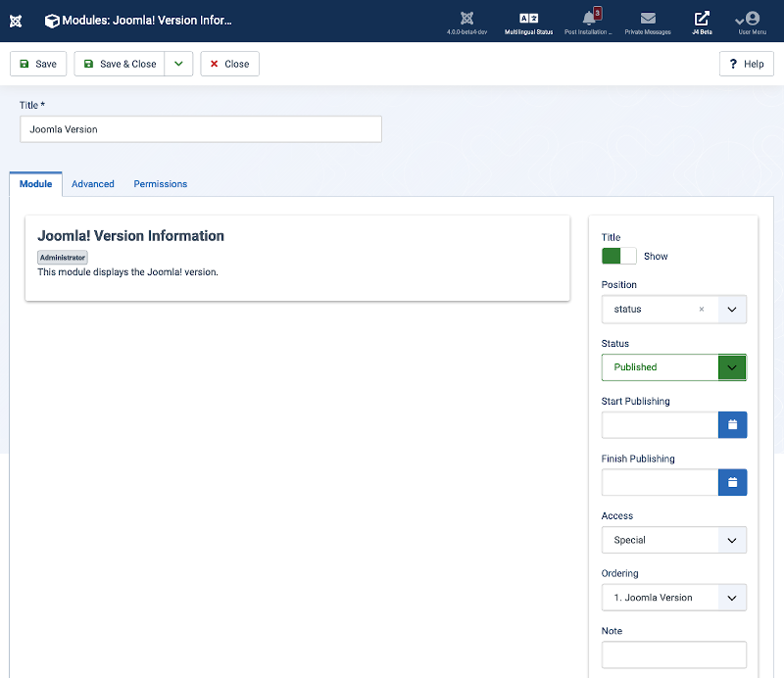Open the Start Publishing calendar picker
The height and width of the screenshot is (678, 784).
pyautogui.click(x=732, y=425)
